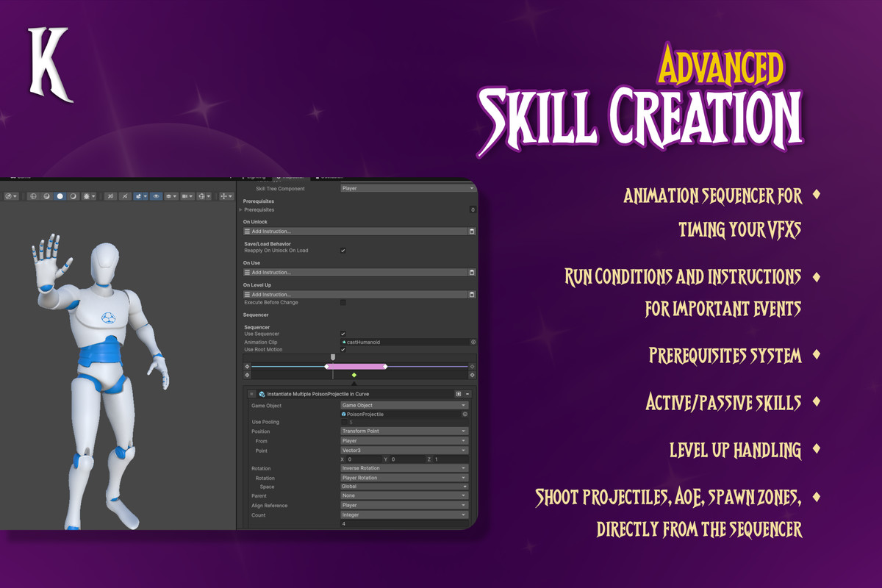Select the eye visibility icon in Game toolbar
882x588 pixels.
pos(156,196)
